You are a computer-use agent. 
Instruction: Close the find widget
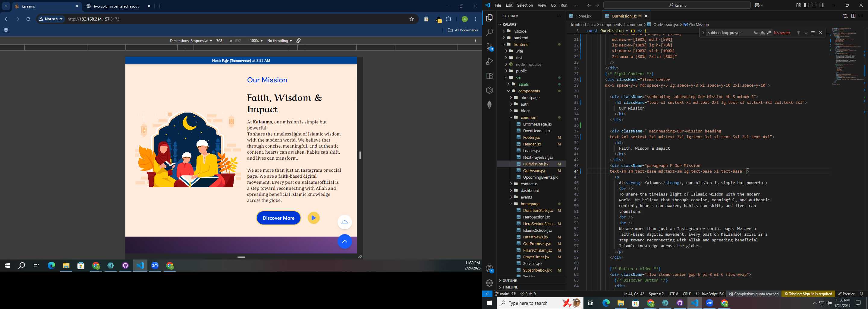[820, 33]
